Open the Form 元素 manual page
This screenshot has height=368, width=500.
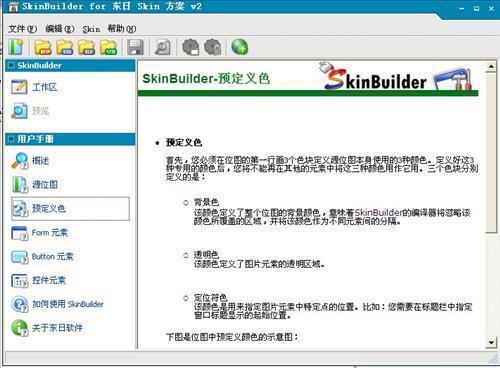point(39,233)
